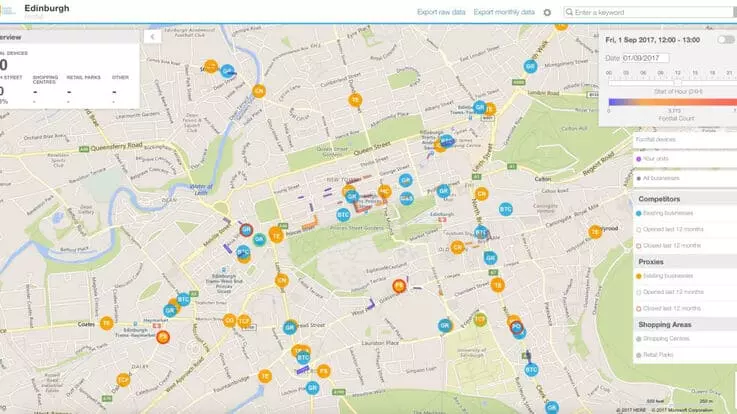Click the orange TE marker near Fountainbridge

click(x=265, y=376)
